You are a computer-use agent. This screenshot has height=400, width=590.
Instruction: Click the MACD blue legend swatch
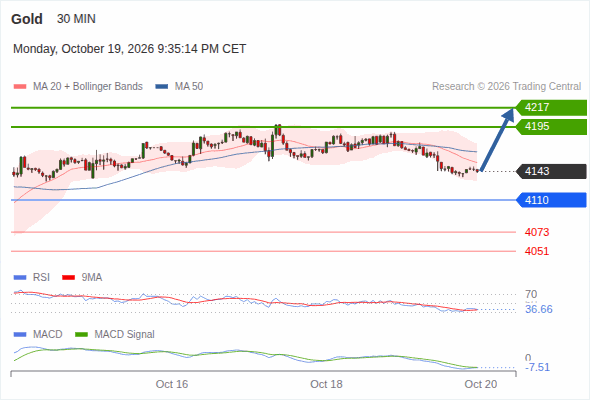coord(20,335)
